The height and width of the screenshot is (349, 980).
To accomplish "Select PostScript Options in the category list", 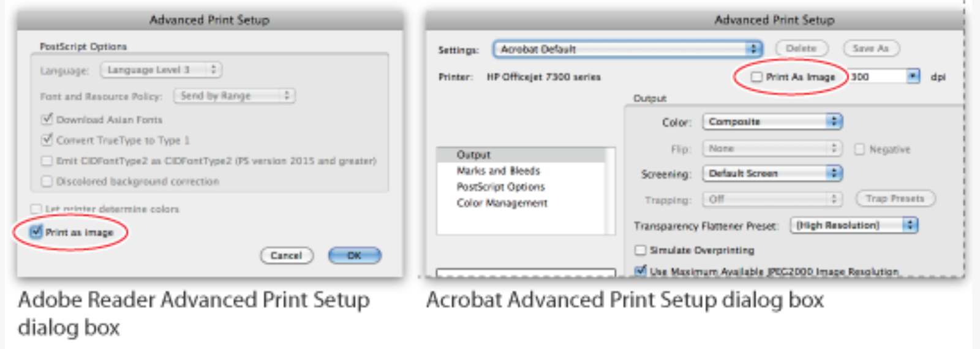I will 500,187.
